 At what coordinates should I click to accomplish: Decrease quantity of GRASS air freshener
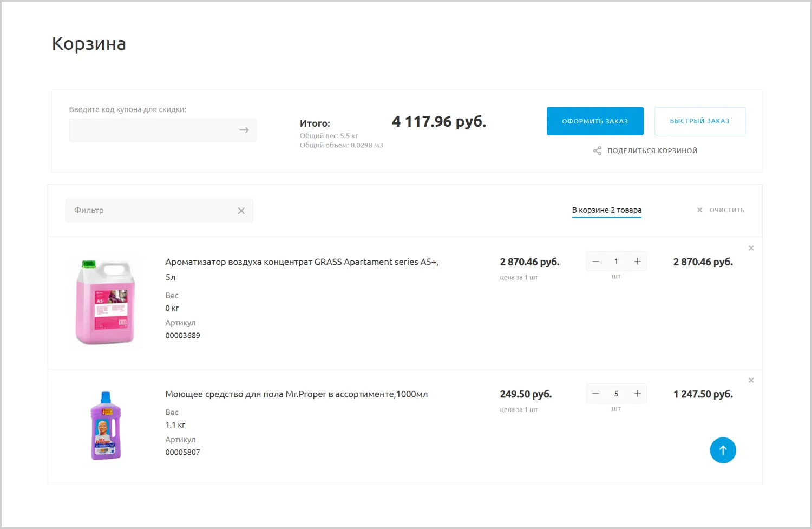[x=595, y=262]
